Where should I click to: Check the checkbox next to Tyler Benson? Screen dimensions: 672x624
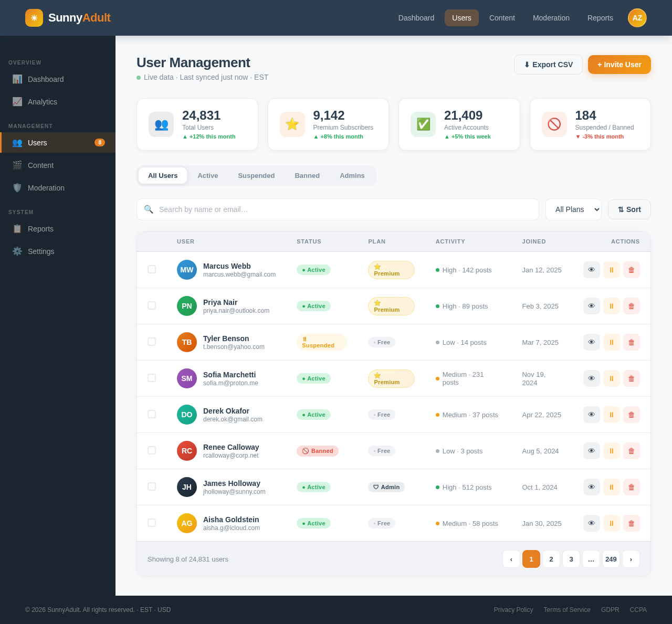[x=152, y=342]
